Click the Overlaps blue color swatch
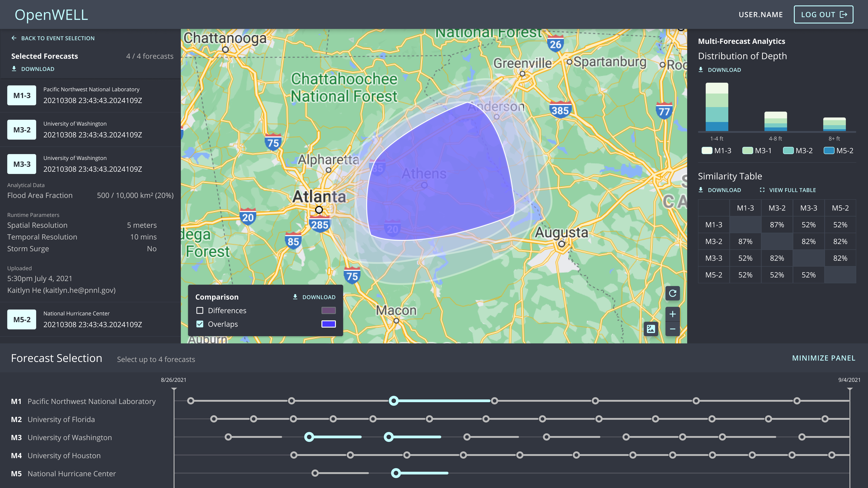This screenshot has height=488, width=868. pyautogui.click(x=328, y=324)
